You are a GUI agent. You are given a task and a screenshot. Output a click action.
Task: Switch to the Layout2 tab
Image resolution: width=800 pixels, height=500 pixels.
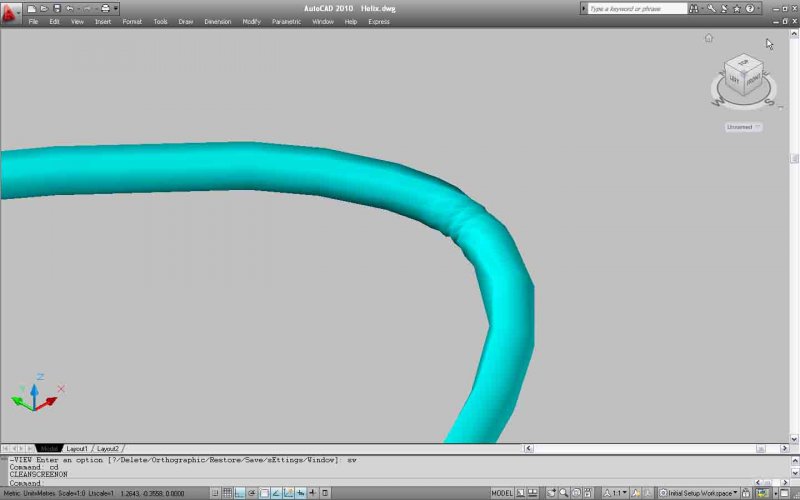pyautogui.click(x=108, y=448)
